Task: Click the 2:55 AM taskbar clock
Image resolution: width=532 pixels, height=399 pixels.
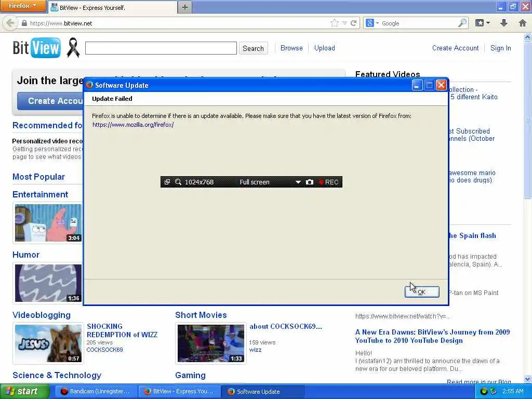Action: [513, 392]
